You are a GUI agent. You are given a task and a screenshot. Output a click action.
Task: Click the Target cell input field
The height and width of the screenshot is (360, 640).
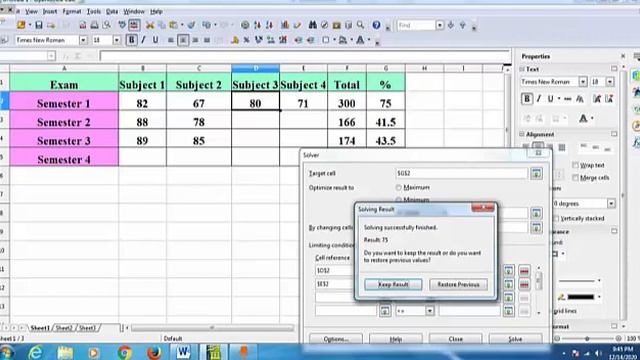461,173
